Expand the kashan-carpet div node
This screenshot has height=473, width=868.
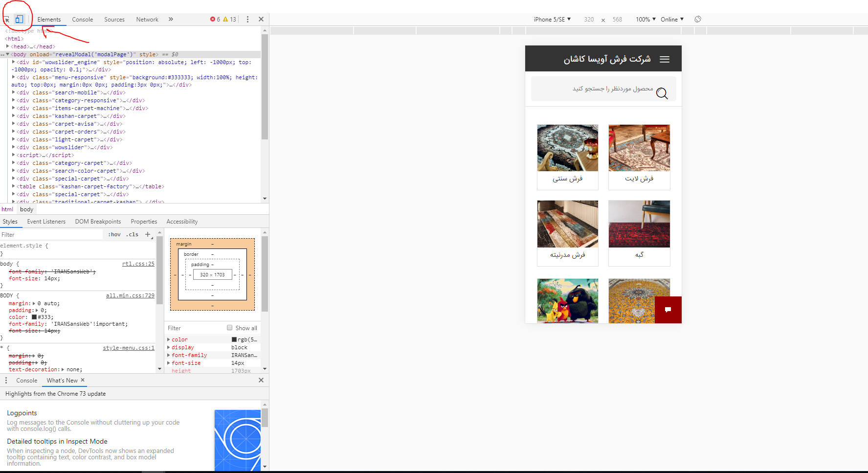pyautogui.click(x=13, y=116)
